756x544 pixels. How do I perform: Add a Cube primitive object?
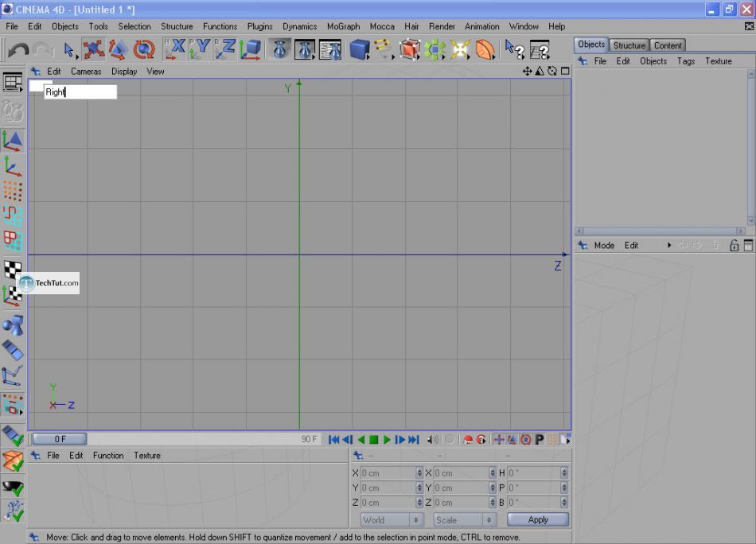coord(359,49)
